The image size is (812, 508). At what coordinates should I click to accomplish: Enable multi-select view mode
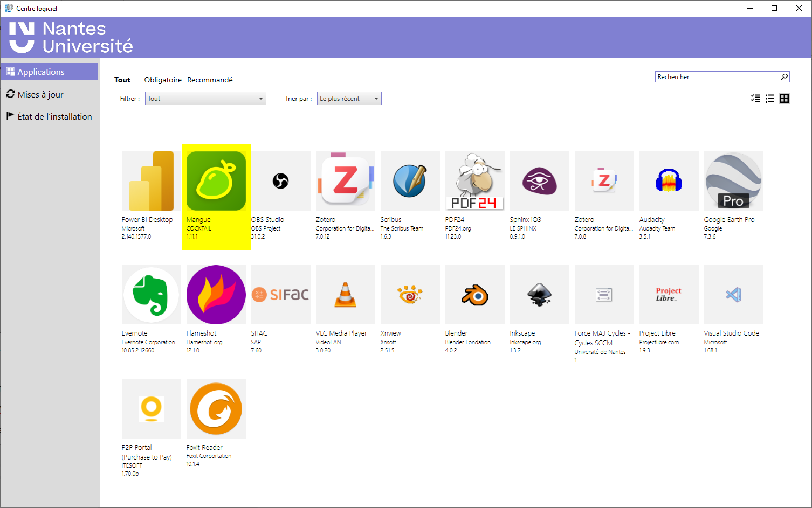[755, 98]
